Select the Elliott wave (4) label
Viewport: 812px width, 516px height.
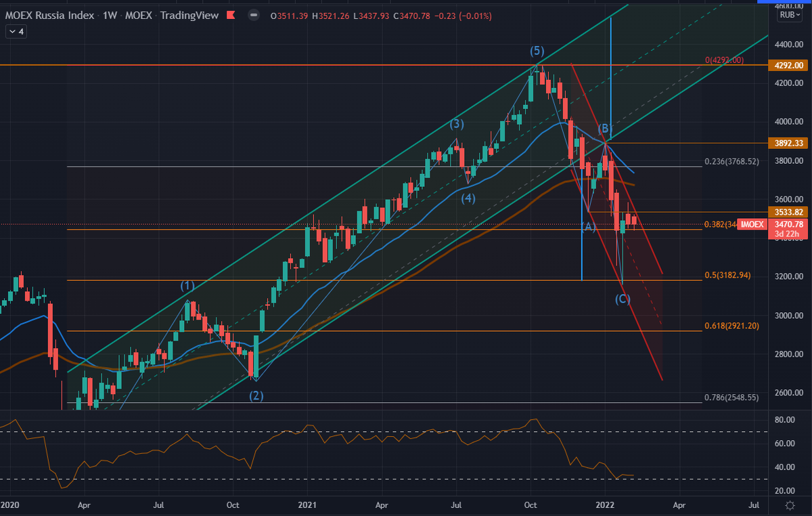click(x=468, y=198)
